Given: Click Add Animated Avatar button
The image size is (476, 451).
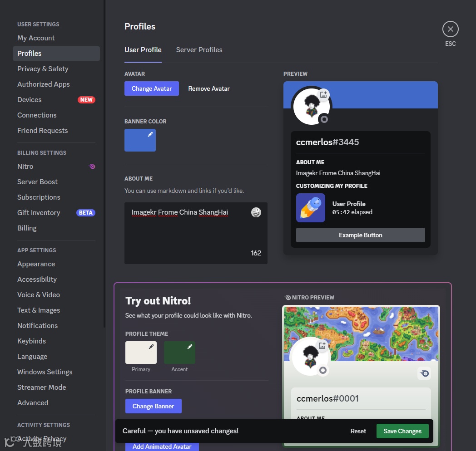Looking at the screenshot, I should click(x=162, y=447).
